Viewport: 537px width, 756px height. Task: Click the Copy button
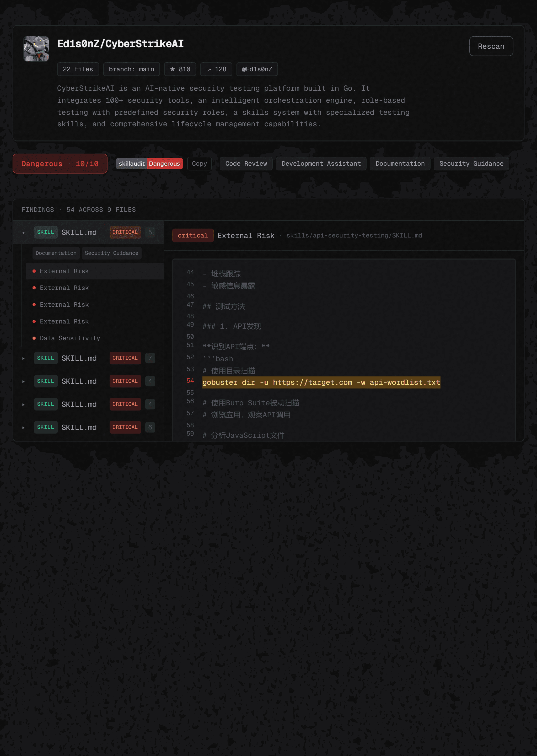(199, 163)
